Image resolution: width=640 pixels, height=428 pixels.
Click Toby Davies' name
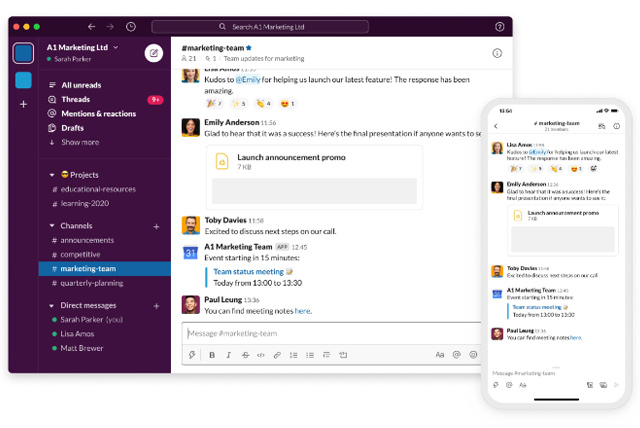[x=225, y=220]
